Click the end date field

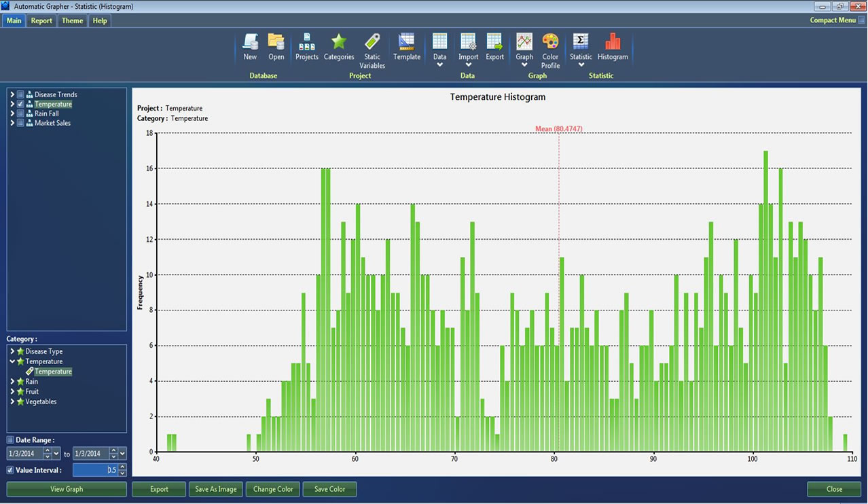(91, 454)
